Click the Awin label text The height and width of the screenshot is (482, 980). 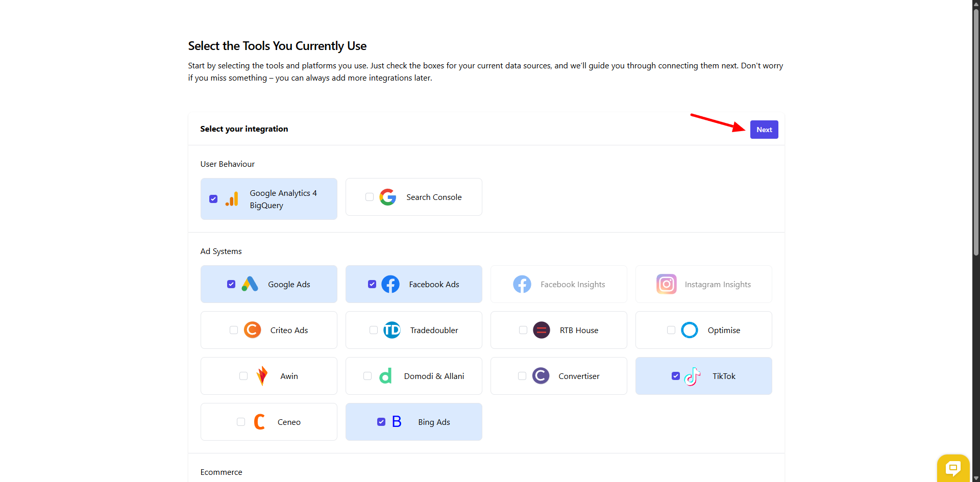tap(289, 376)
